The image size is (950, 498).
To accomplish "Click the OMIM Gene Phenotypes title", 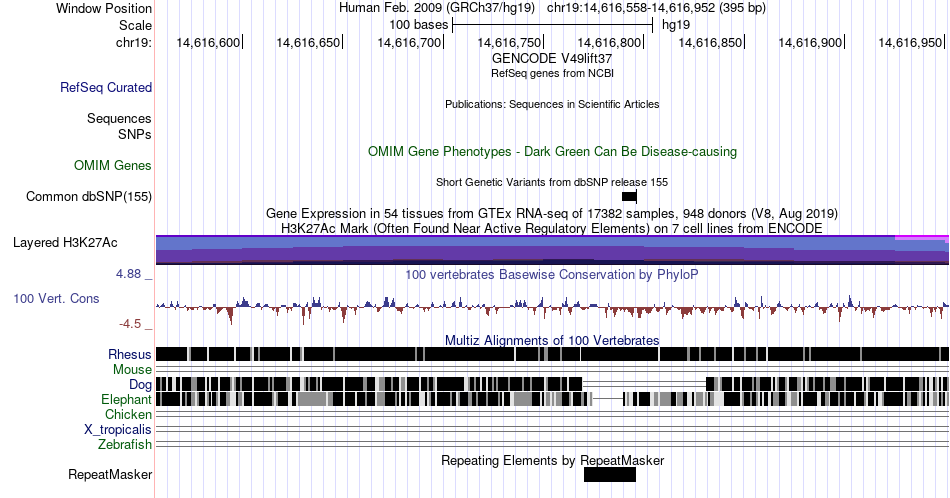I will (x=552, y=151).
